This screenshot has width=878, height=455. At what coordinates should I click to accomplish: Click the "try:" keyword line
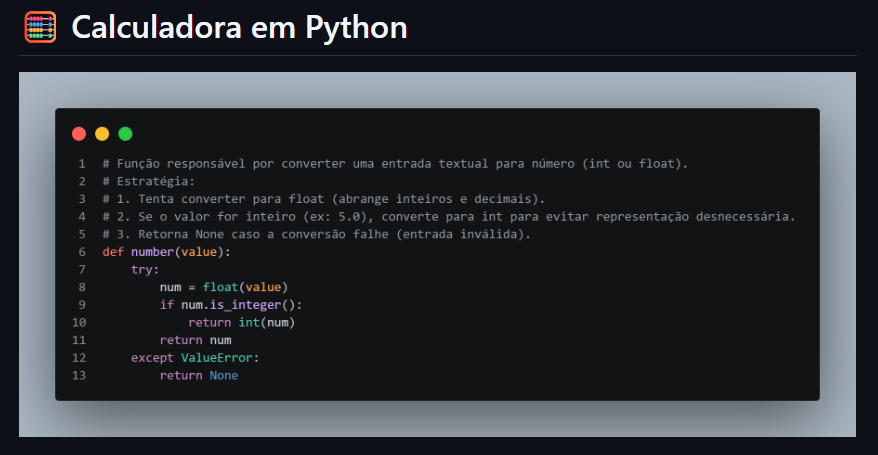pos(145,270)
